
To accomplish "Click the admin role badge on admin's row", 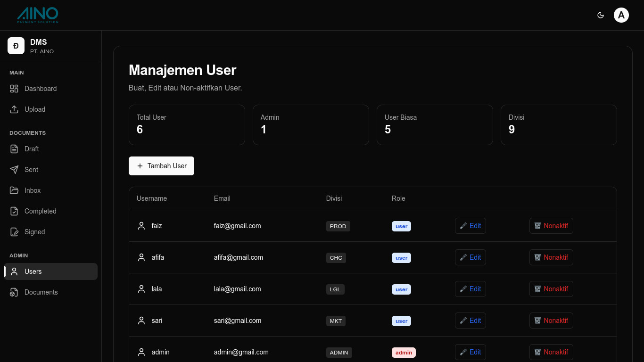I will coord(404,352).
